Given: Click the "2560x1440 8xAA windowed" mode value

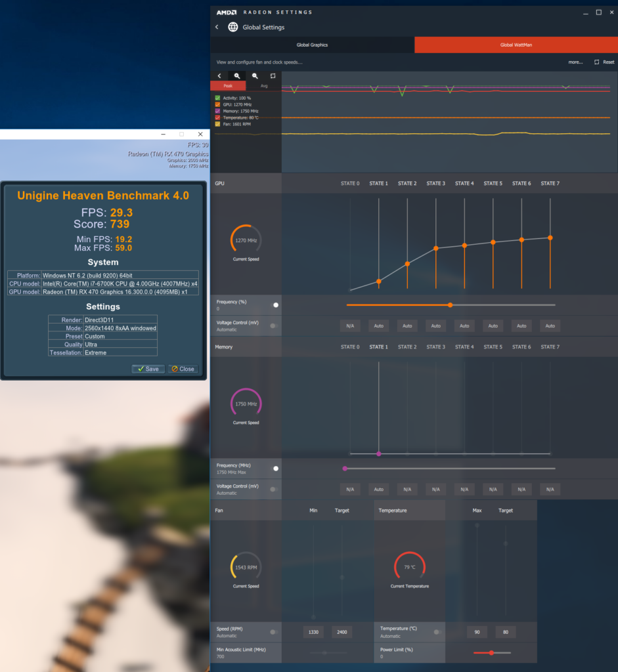Looking at the screenshot, I should (120, 328).
